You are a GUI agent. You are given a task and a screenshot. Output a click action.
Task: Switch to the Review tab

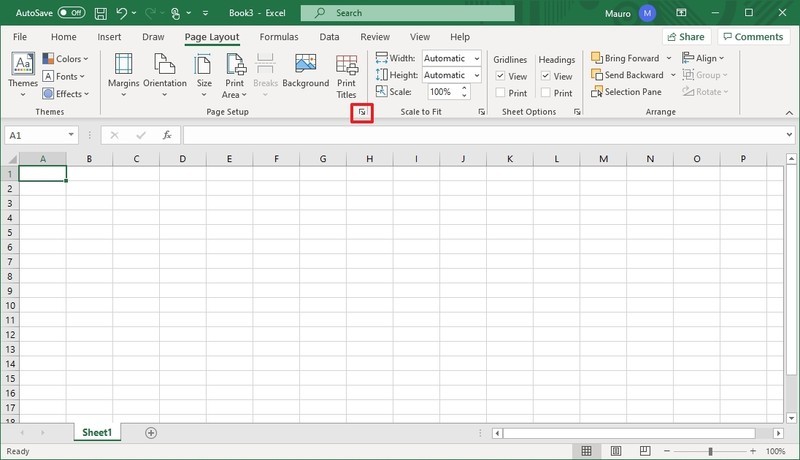[x=375, y=37]
